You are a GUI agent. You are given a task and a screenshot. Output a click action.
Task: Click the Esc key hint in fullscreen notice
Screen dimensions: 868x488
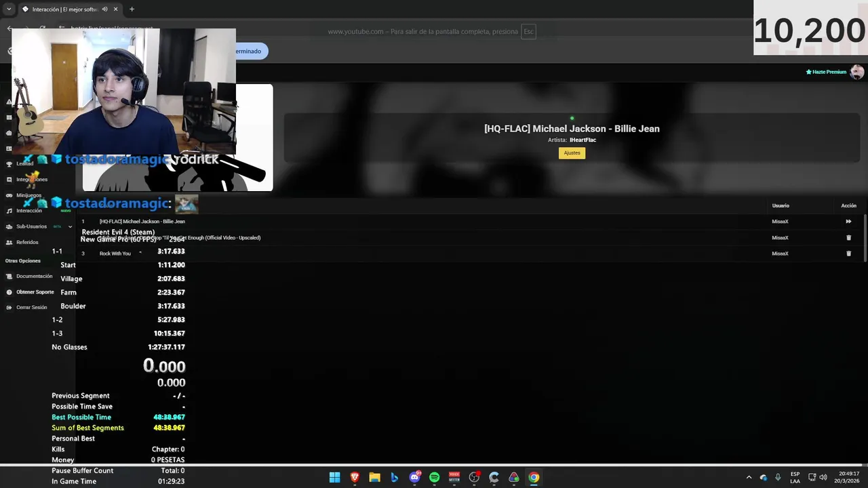click(528, 32)
